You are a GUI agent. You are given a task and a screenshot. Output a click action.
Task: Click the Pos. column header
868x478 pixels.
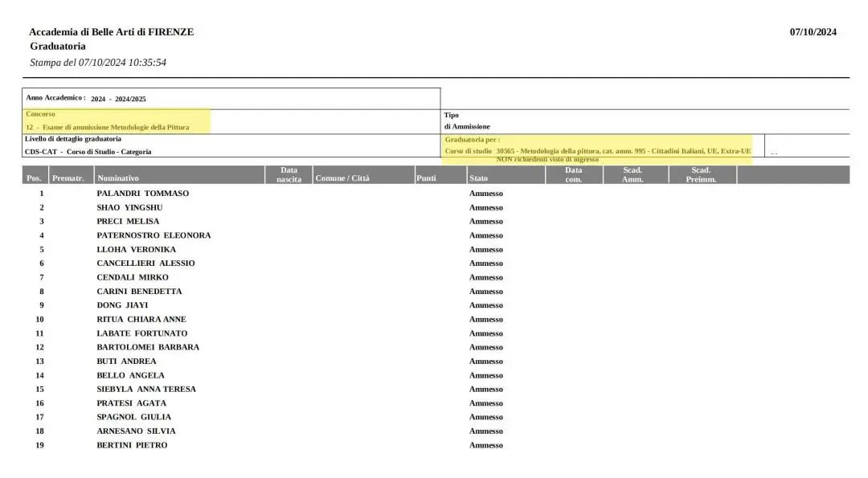(34, 178)
